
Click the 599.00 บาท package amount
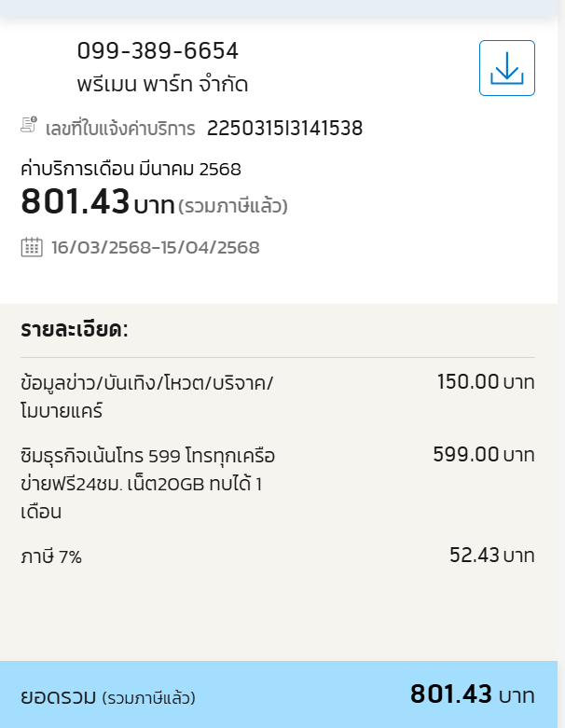484,454
